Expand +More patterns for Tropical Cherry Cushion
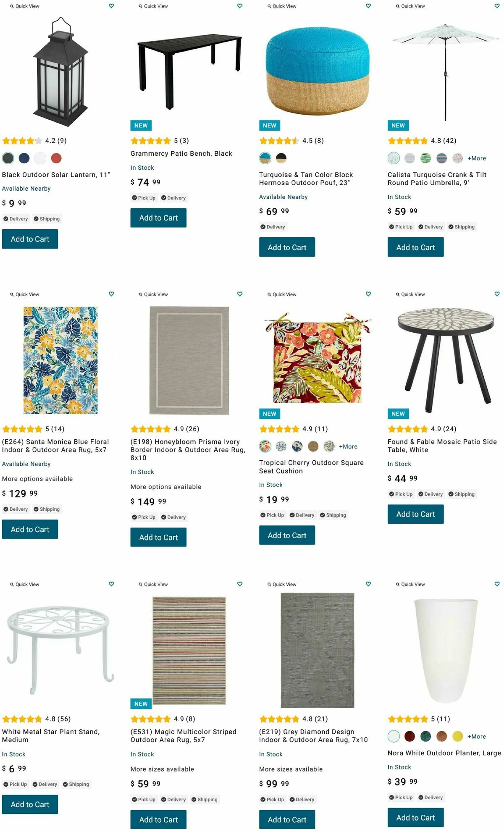504x832 pixels. [x=348, y=446]
